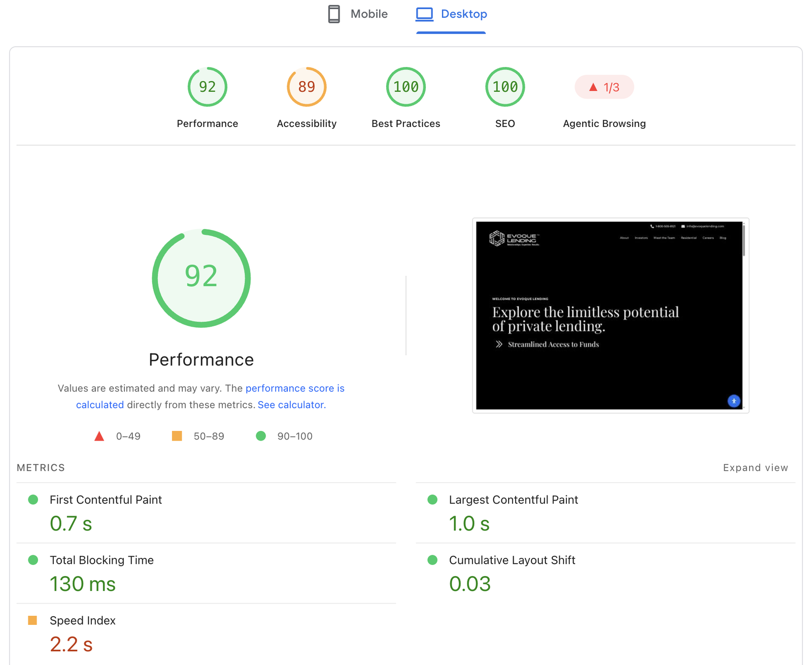Viewport: 812px width, 665px height.
Task: Click the Cumulative Layout Shift metric label
Action: point(512,560)
